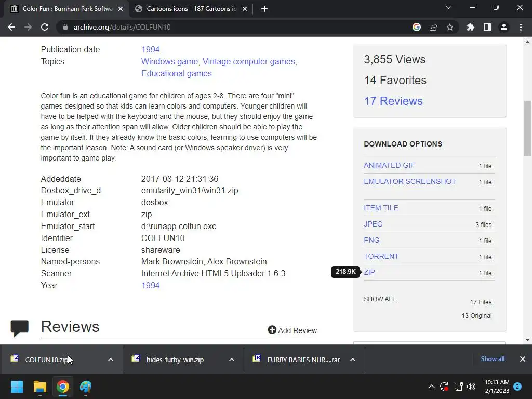Open the Chrome profile icon
532x399 pixels.
(504, 27)
